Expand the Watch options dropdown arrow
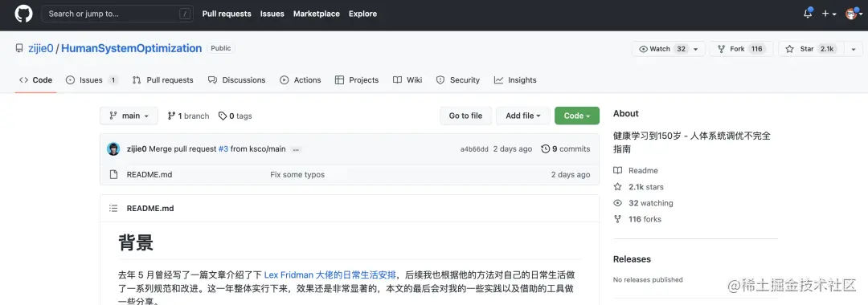868x305 pixels. 696,49
